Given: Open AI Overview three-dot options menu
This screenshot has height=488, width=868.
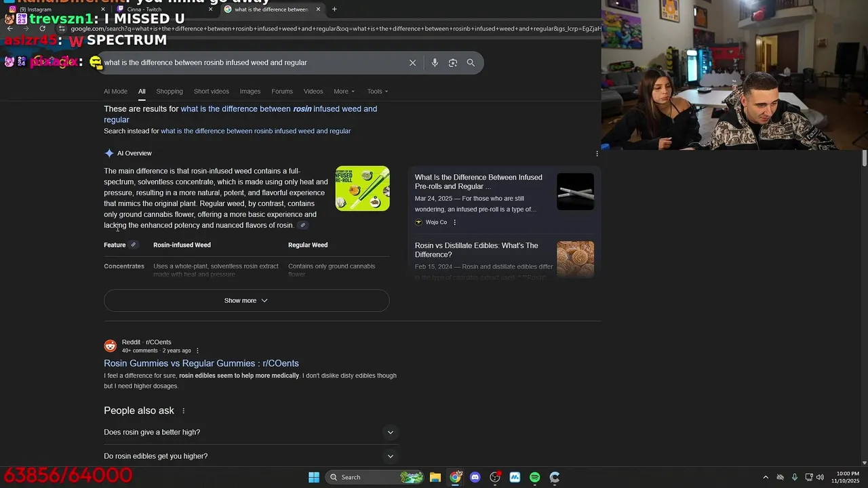Looking at the screenshot, I should click(597, 154).
